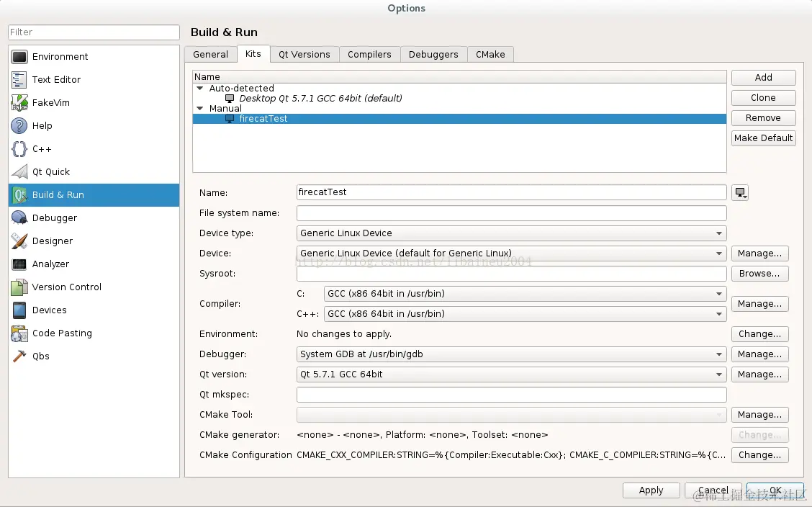Image resolution: width=812 pixels, height=507 pixels.
Task: Click the OK button
Action: (x=775, y=490)
